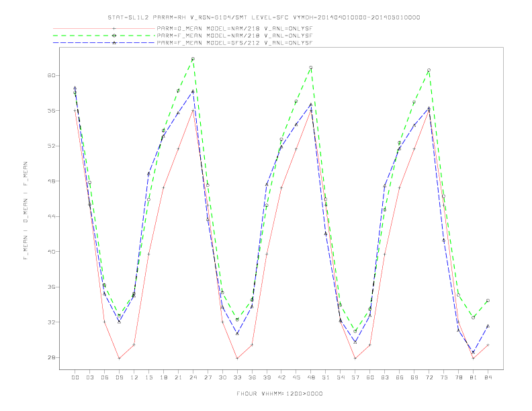Click x-axis tick label 75

(x=444, y=377)
